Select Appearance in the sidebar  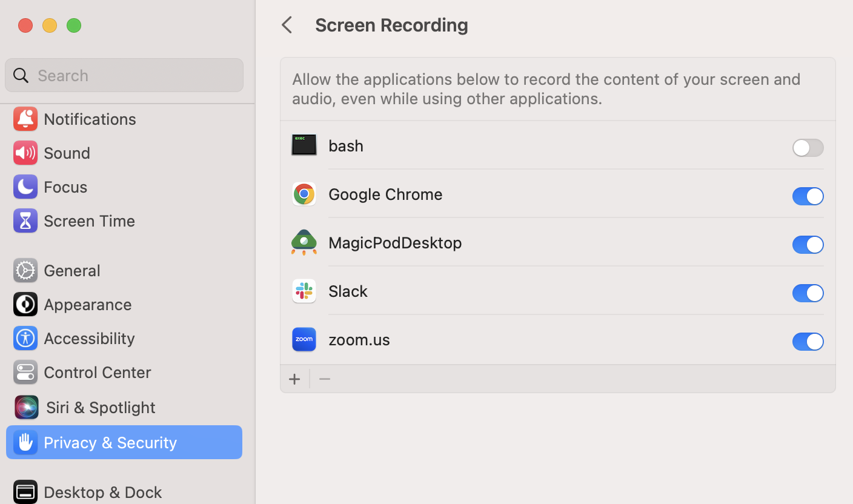pyautogui.click(x=124, y=304)
